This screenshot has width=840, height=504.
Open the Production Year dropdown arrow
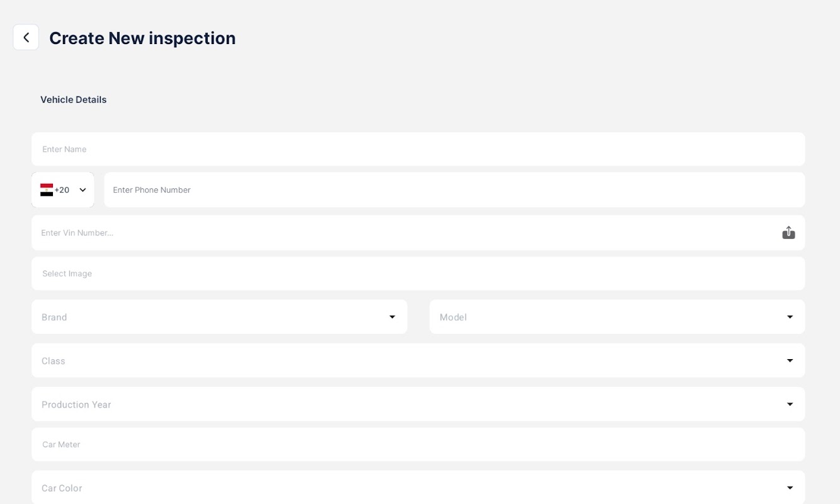[x=790, y=404]
